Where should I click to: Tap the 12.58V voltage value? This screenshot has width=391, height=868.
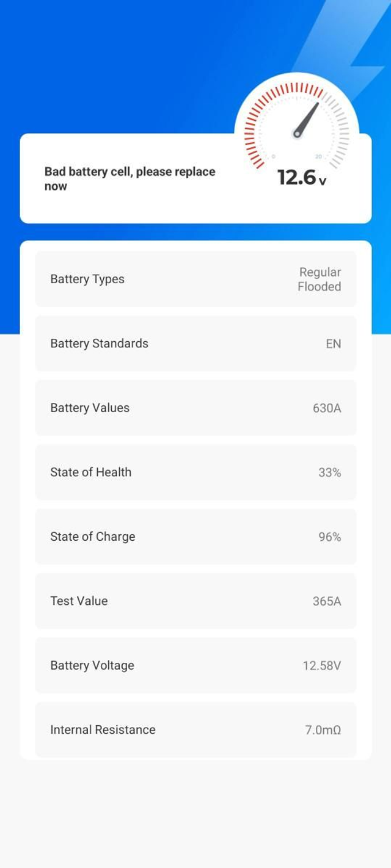tap(322, 665)
